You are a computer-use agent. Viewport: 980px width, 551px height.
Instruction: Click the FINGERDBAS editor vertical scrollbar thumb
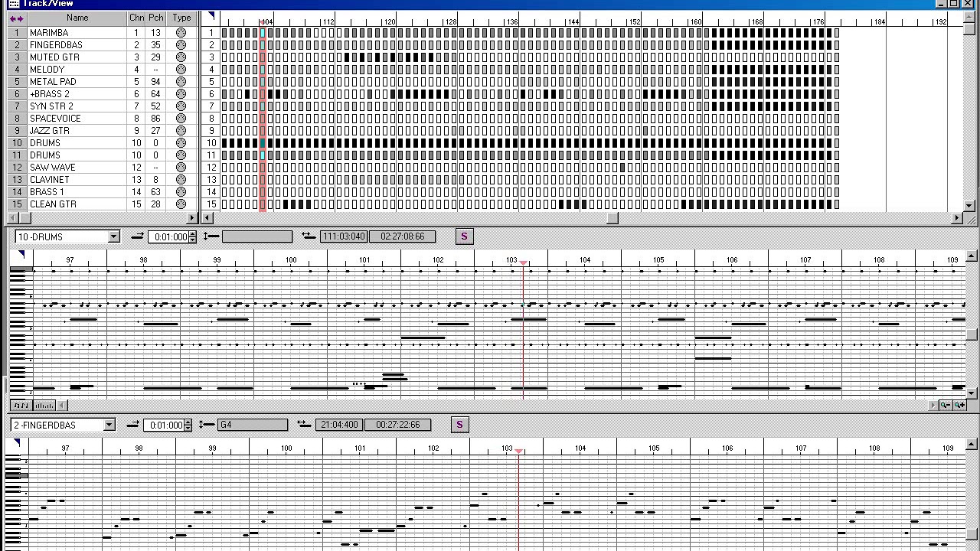click(x=972, y=533)
